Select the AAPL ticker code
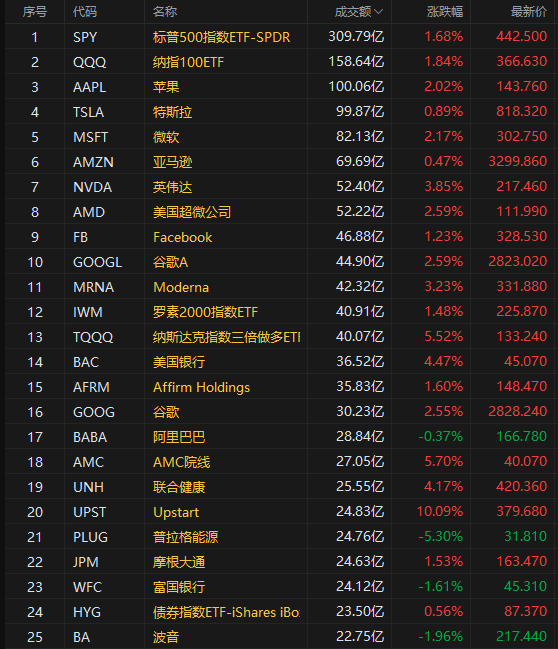This screenshot has width=558, height=649. pos(89,87)
